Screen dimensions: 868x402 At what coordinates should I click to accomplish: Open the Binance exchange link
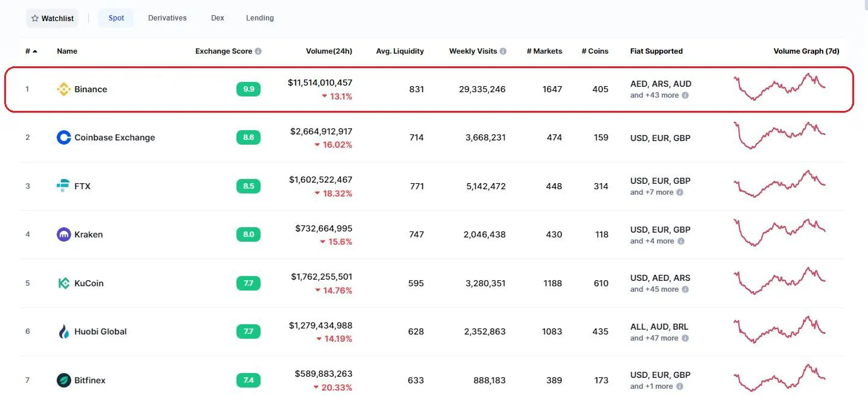tap(90, 89)
